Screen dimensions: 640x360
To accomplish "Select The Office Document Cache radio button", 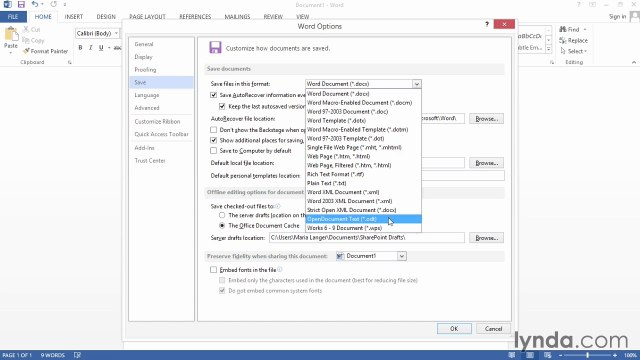I will coord(222,225).
